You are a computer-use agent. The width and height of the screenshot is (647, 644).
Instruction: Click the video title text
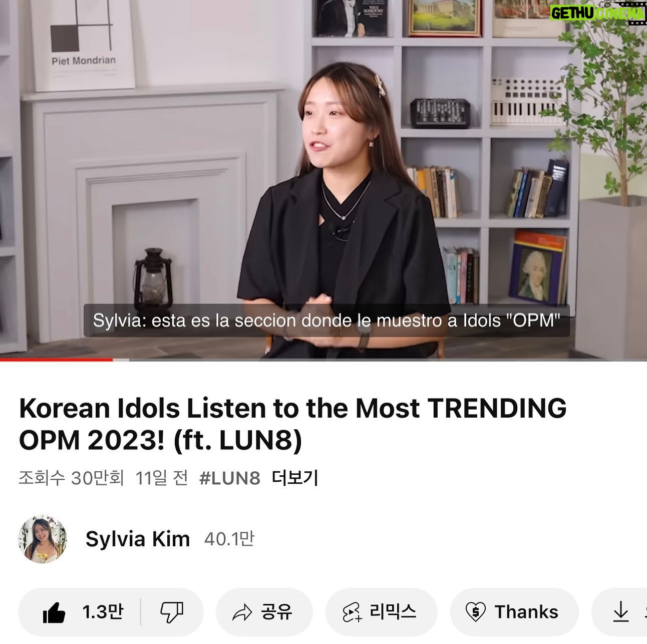[293, 424]
